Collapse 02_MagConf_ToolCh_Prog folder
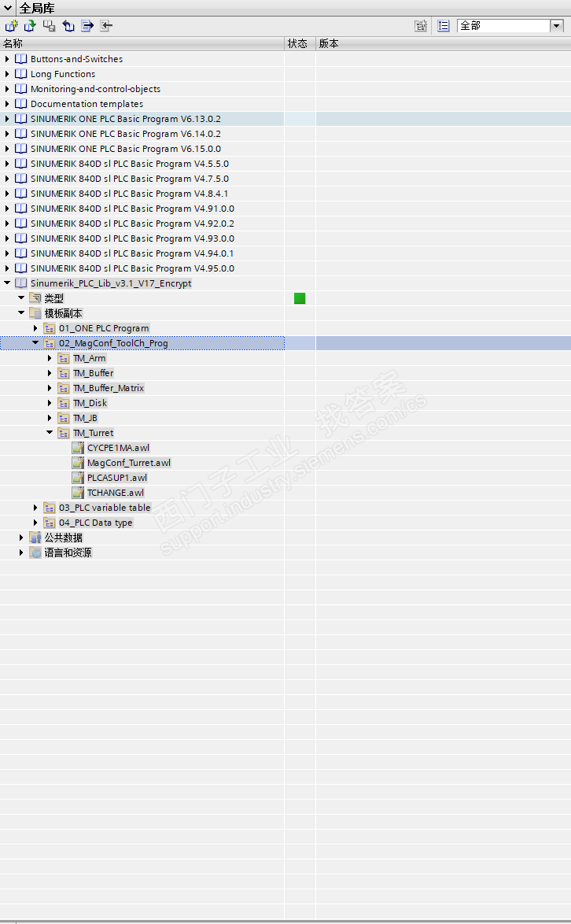Screen dimensions: 571x924 click(x=35, y=342)
